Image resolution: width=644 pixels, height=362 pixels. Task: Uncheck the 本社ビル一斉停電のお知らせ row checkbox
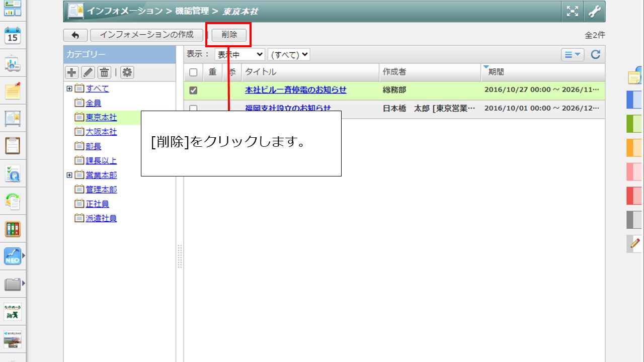[193, 90]
